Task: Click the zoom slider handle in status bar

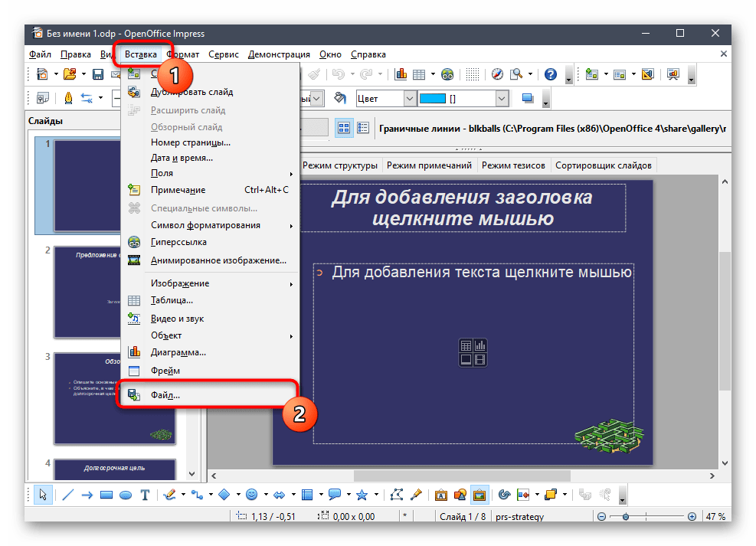Action: 625,517
